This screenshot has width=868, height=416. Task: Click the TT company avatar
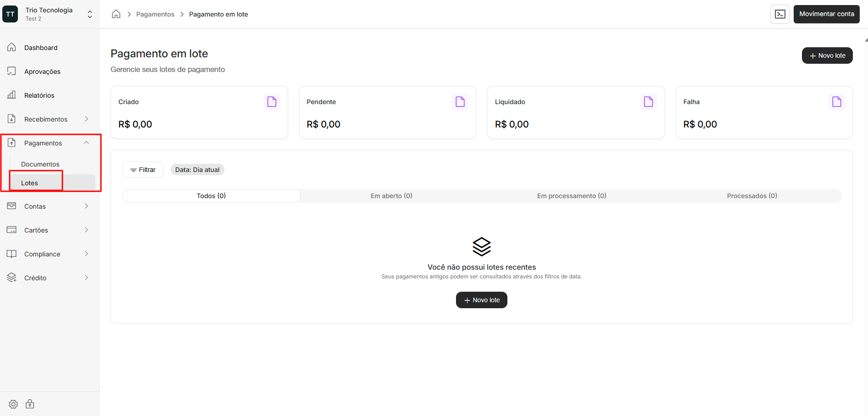pos(10,14)
